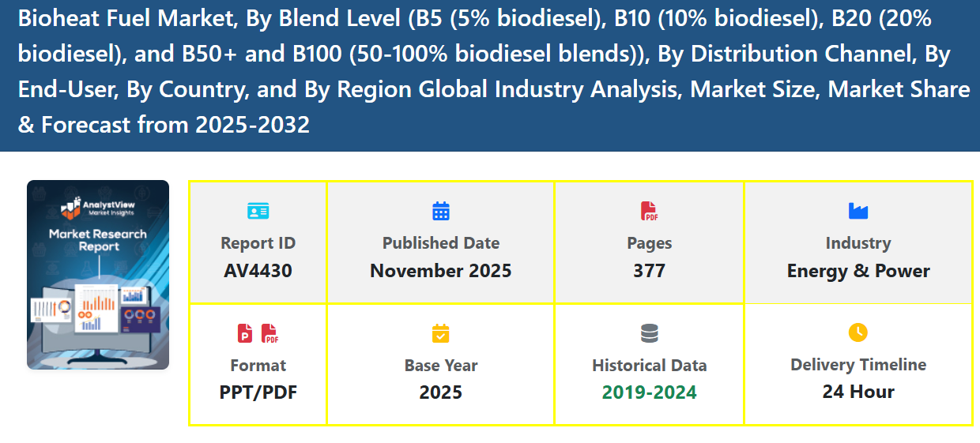This screenshot has height=443, width=980.
Task: Click the November 2025 published date
Action: [440, 271]
